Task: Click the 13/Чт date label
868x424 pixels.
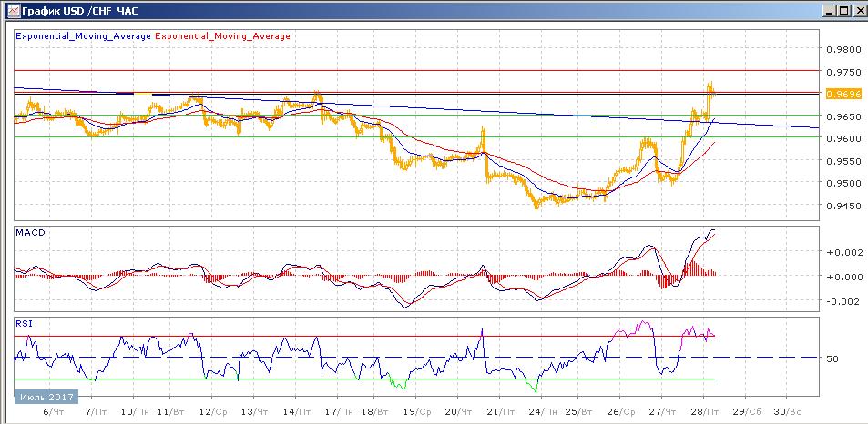Action: click(255, 412)
